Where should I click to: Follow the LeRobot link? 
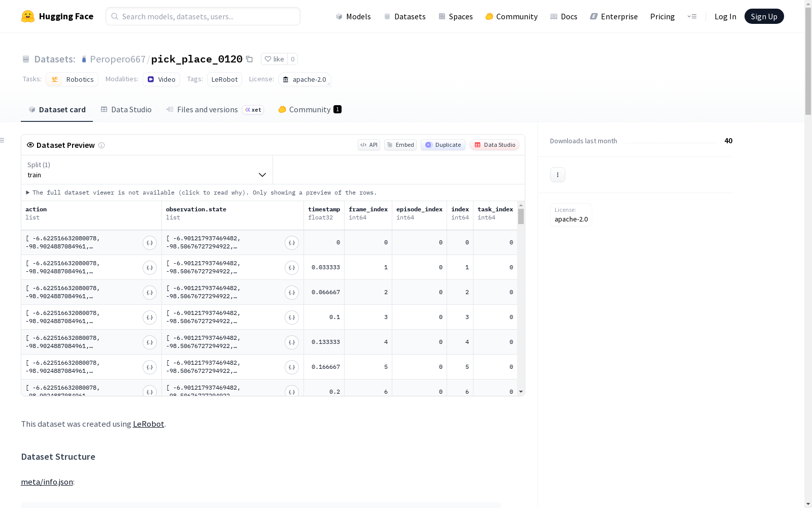pos(148,424)
